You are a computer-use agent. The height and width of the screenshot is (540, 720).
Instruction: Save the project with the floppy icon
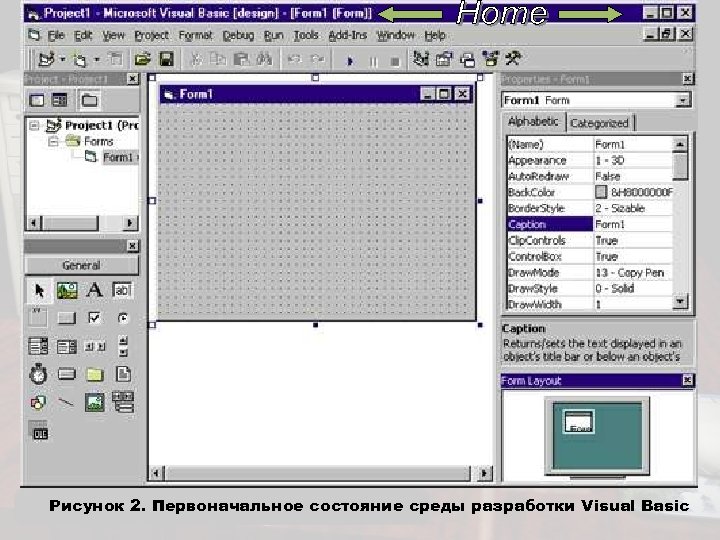pyautogui.click(x=166, y=59)
